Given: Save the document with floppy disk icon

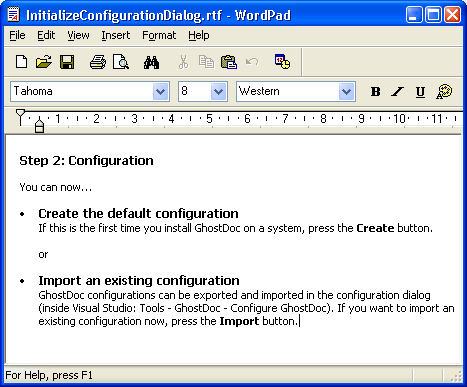Looking at the screenshot, I should coord(67,62).
